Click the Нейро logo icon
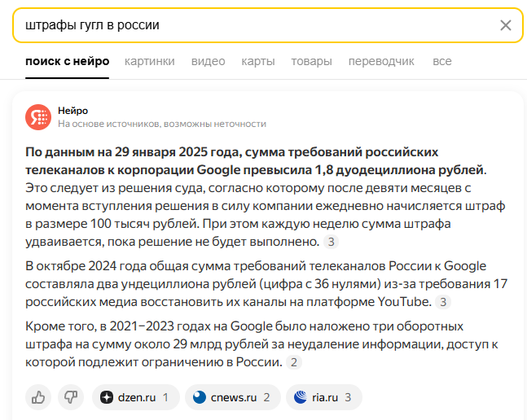The image size is (527, 420). [x=38, y=117]
